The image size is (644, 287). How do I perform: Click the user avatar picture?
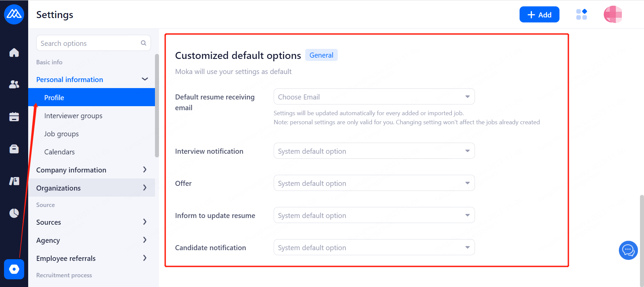pyautogui.click(x=612, y=14)
